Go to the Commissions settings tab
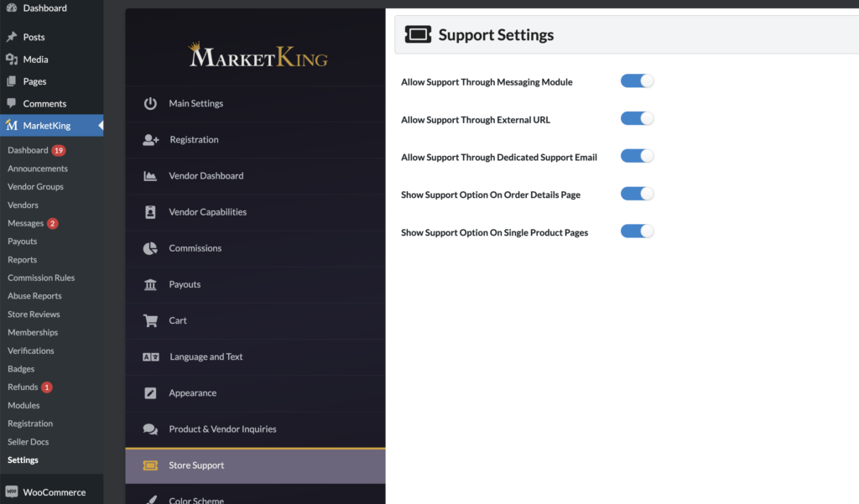 coord(255,248)
